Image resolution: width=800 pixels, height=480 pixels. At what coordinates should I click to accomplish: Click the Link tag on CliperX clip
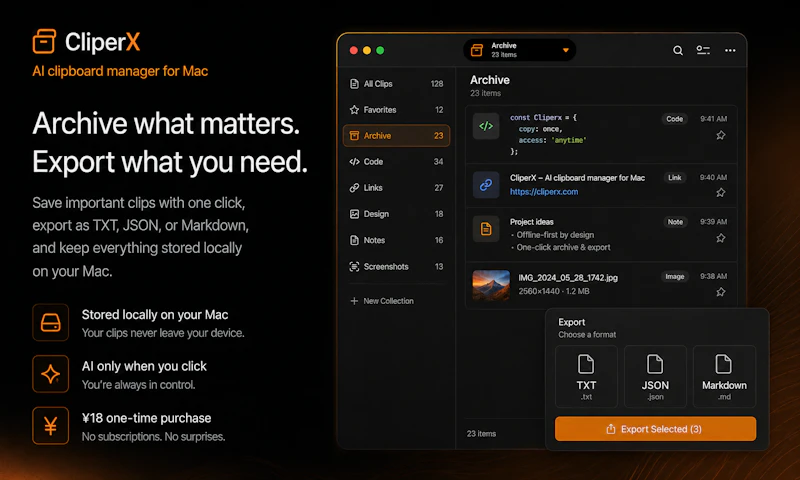pyautogui.click(x=674, y=178)
